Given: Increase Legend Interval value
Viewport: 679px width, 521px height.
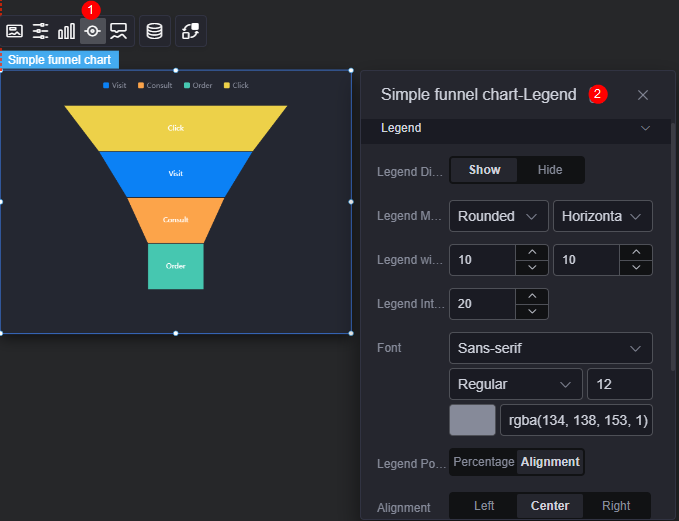Looking at the screenshot, I should click(x=532, y=296).
